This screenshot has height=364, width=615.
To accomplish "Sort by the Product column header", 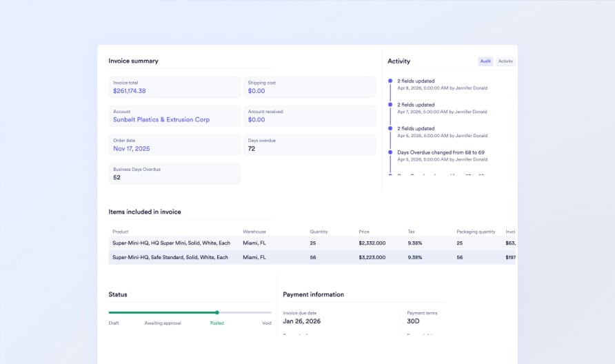I will click(121, 232).
